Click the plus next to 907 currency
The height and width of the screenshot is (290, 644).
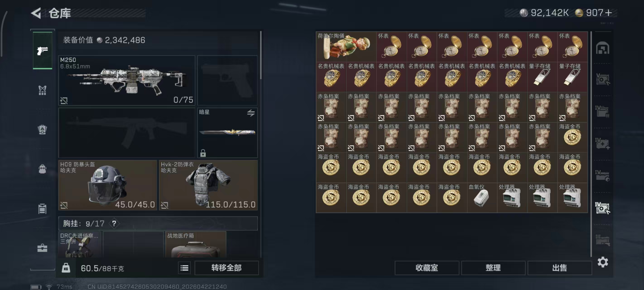point(609,12)
